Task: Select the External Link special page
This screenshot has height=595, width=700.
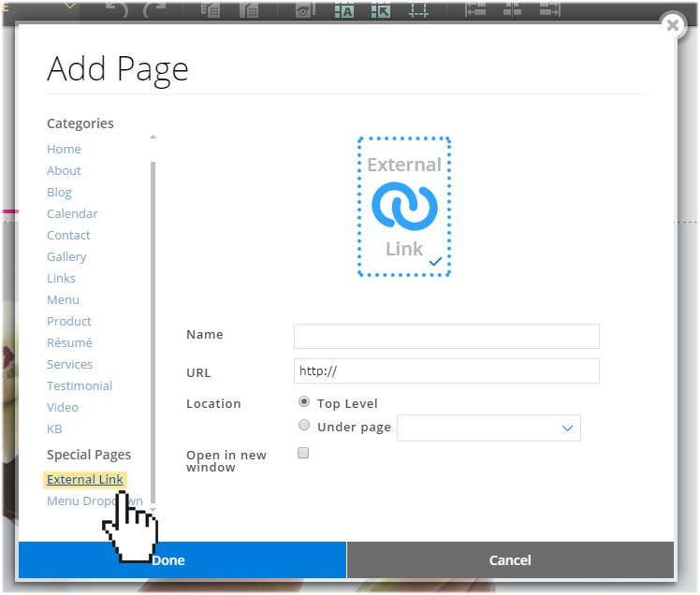Action: (85, 479)
